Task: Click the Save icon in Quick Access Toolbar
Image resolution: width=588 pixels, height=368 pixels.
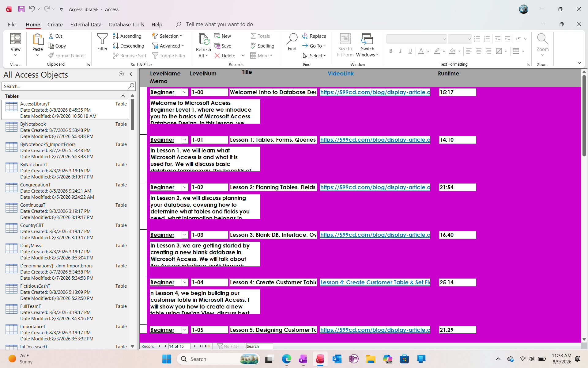Action: pos(21,9)
